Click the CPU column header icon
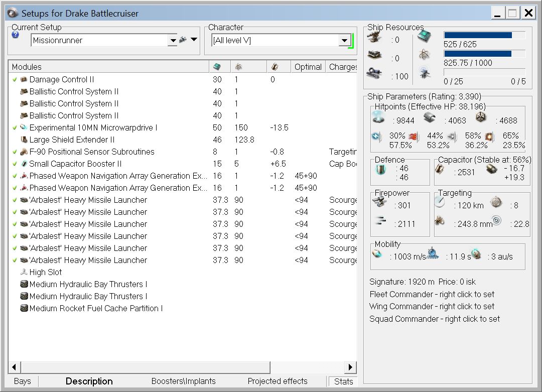Screen dimensions: 542x392 [217, 67]
